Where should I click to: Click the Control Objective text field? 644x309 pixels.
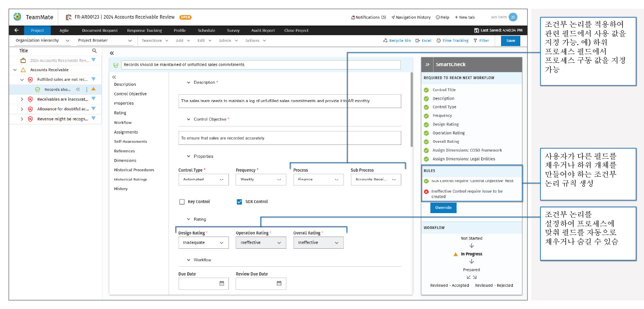(289, 138)
